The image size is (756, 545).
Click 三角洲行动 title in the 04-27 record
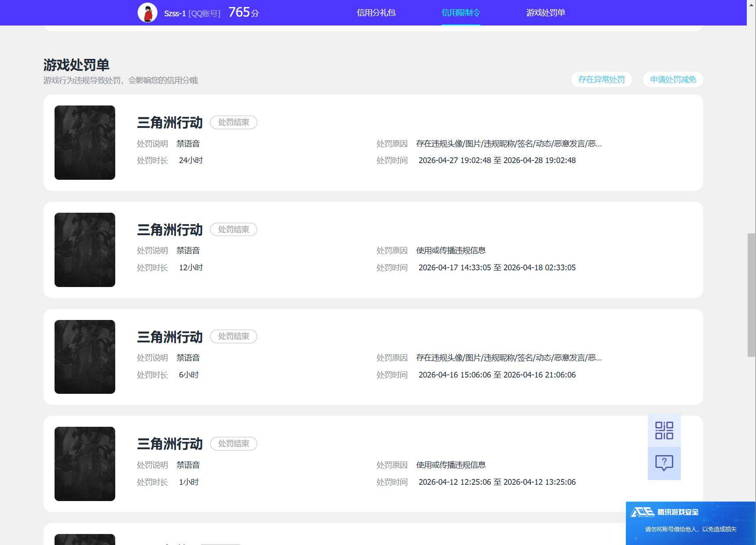pos(170,123)
